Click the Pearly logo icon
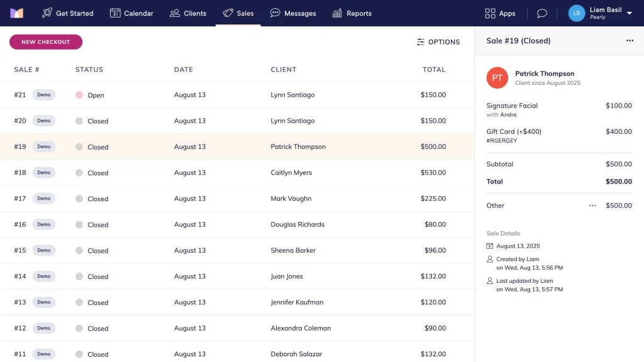This screenshot has height=362, width=644. (x=17, y=13)
